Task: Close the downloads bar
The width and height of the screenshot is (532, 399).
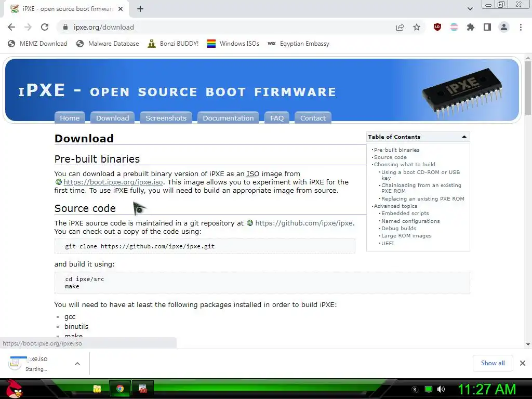Action: [523, 363]
